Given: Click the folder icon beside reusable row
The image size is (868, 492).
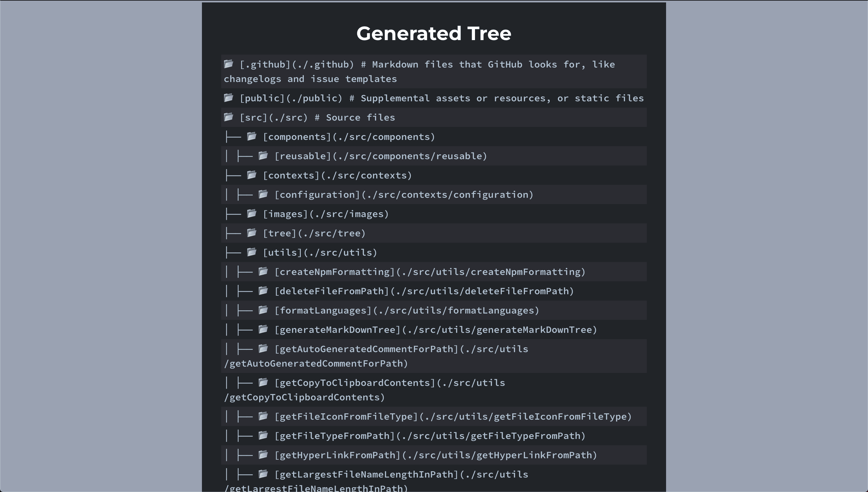Looking at the screenshot, I should click(x=263, y=156).
